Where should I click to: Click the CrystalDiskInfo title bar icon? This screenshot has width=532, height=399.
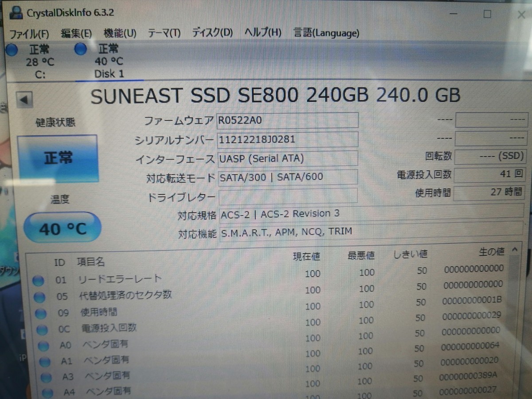coord(16,12)
